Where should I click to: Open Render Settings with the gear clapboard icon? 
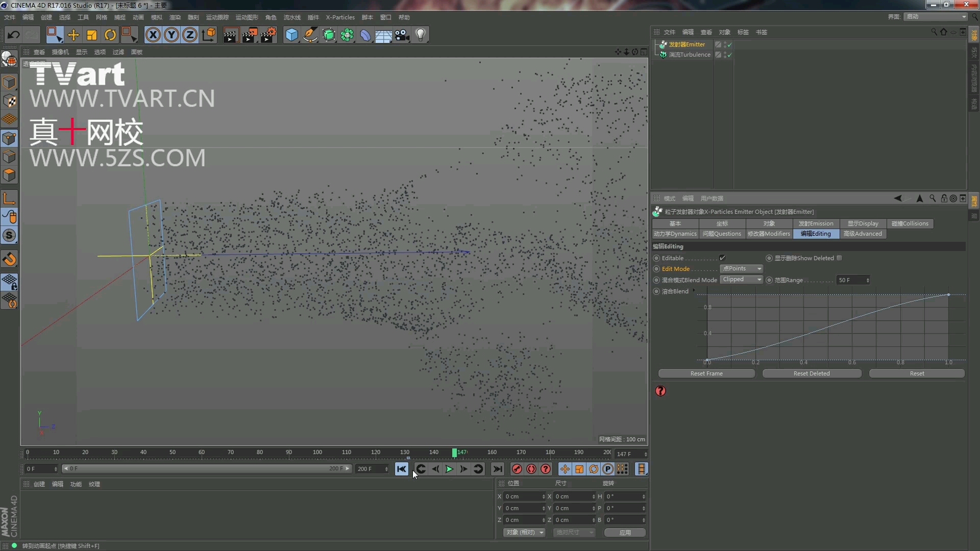click(268, 35)
